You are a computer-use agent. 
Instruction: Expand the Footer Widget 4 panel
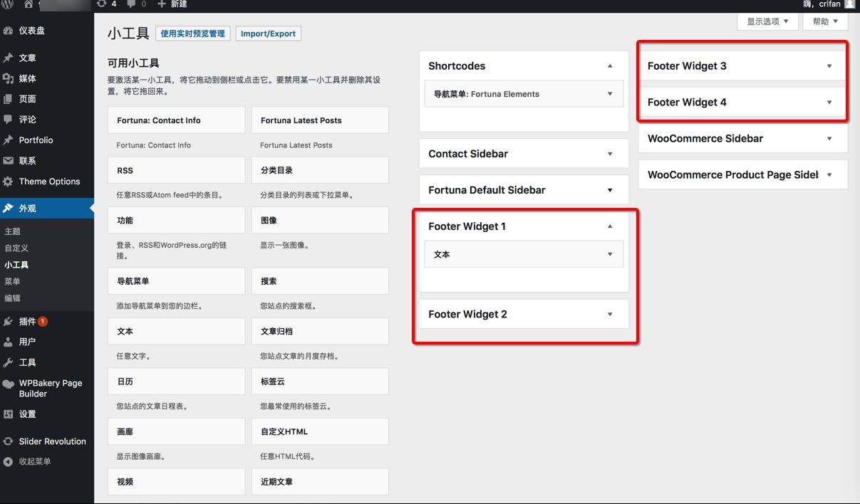829,103
